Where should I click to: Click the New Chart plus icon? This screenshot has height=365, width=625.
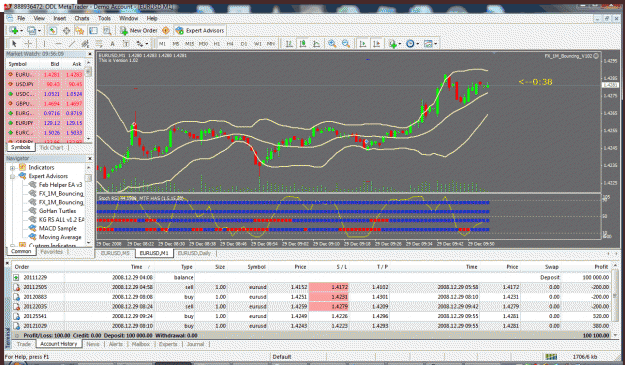tap(14, 31)
